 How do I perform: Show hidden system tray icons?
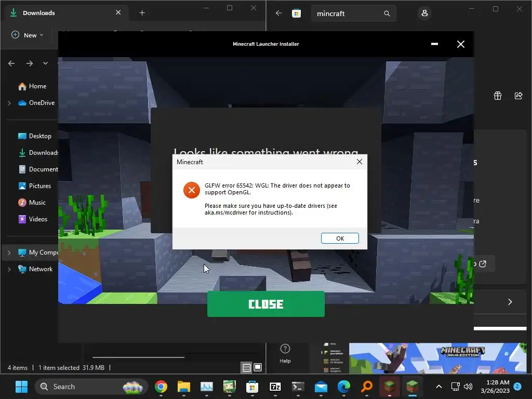tap(438, 387)
